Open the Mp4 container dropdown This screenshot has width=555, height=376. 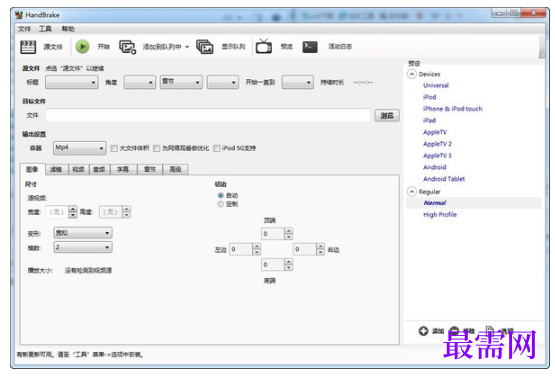tap(80, 148)
